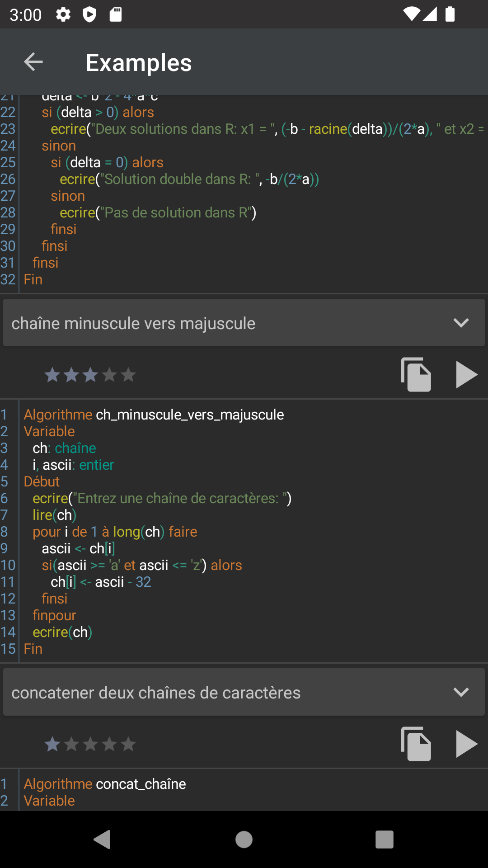The height and width of the screenshot is (868, 488).
Task: Tap the 'lire(ch)' code line
Action: [x=54, y=515]
